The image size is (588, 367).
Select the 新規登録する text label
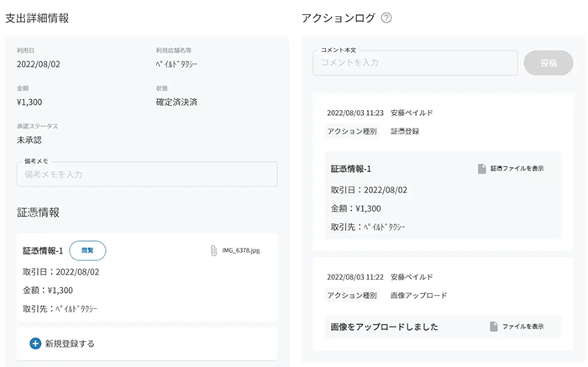[x=70, y=343]
